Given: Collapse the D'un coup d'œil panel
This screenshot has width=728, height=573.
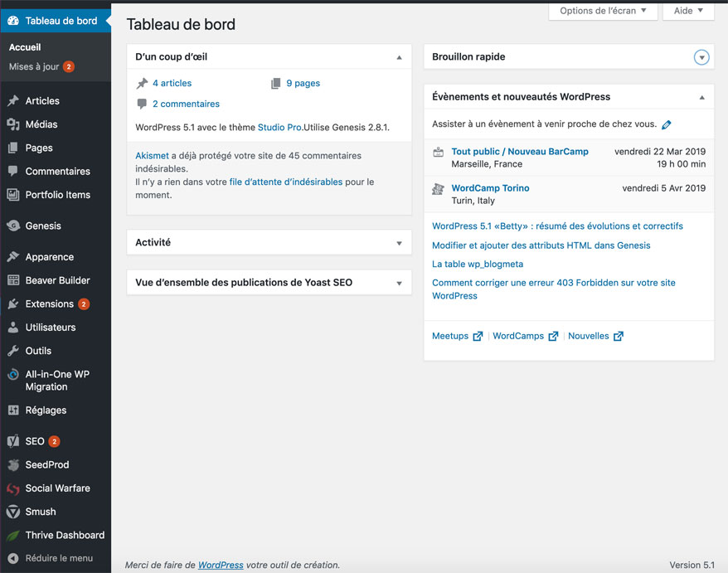Looking at the screenshot, I should [400, 57].
